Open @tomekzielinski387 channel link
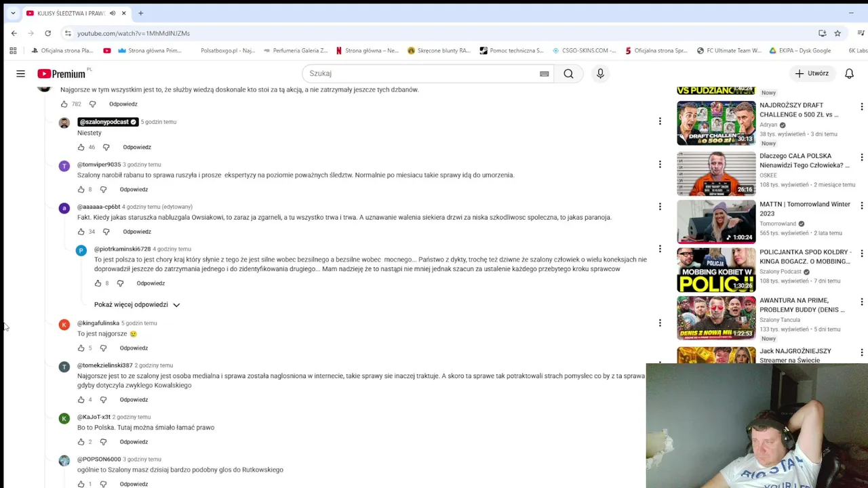 point(104,365)
